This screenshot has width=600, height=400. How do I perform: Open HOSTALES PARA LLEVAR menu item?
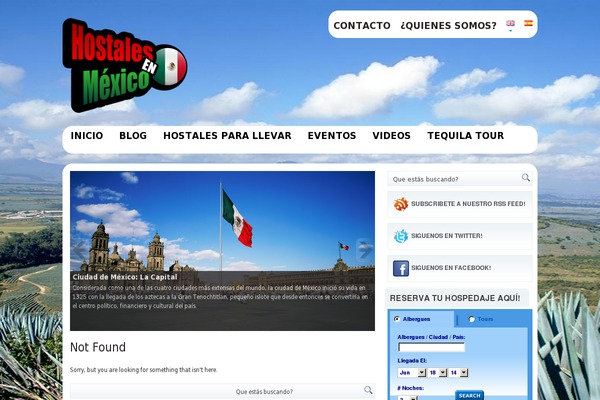click(x=227, y=136)
